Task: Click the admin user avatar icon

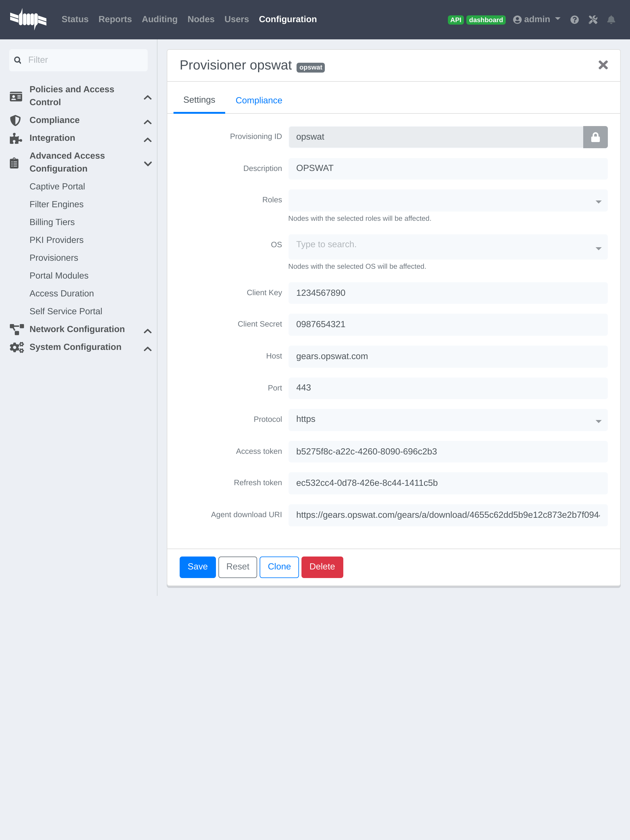Action: pos(517,20)
